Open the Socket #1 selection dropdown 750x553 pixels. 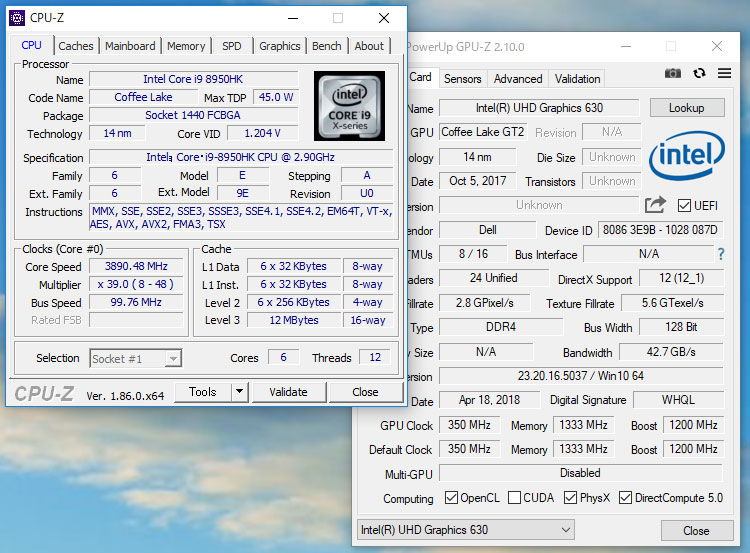[x=135, y=358]
